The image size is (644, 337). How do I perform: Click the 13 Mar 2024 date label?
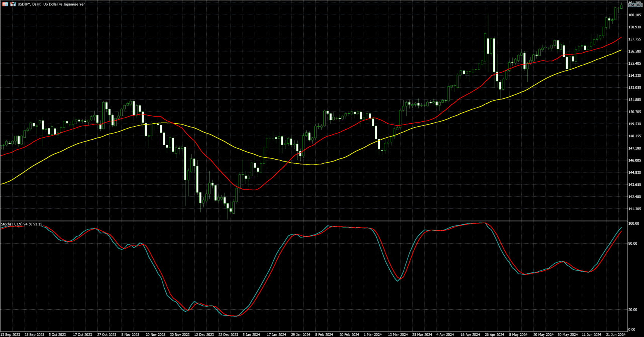point(398,335)
